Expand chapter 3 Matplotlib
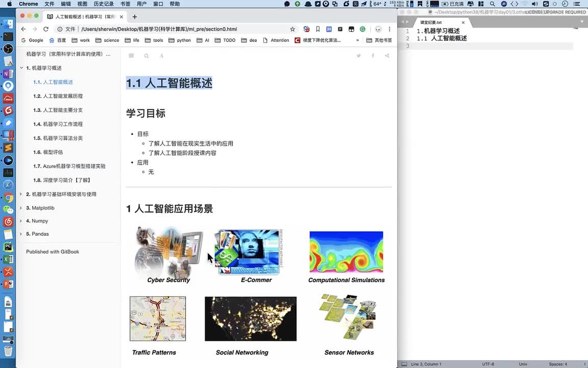588x368 pixels. pos(21,208)
